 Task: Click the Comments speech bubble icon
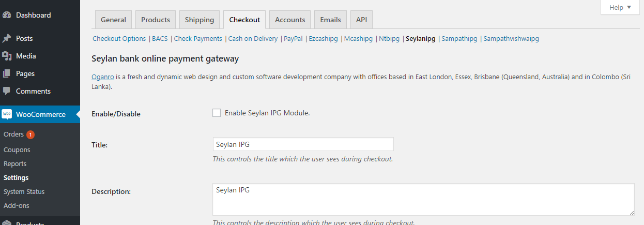[x=7, y=91]
